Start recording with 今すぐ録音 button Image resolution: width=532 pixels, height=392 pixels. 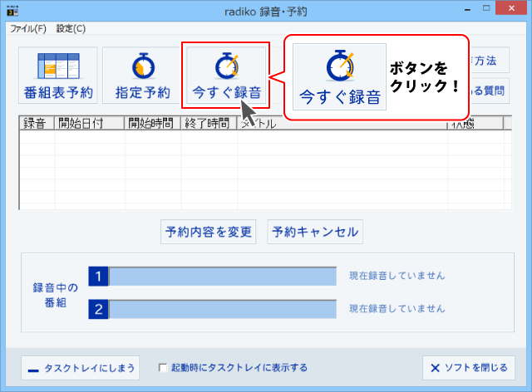click(x=225, y=76)
